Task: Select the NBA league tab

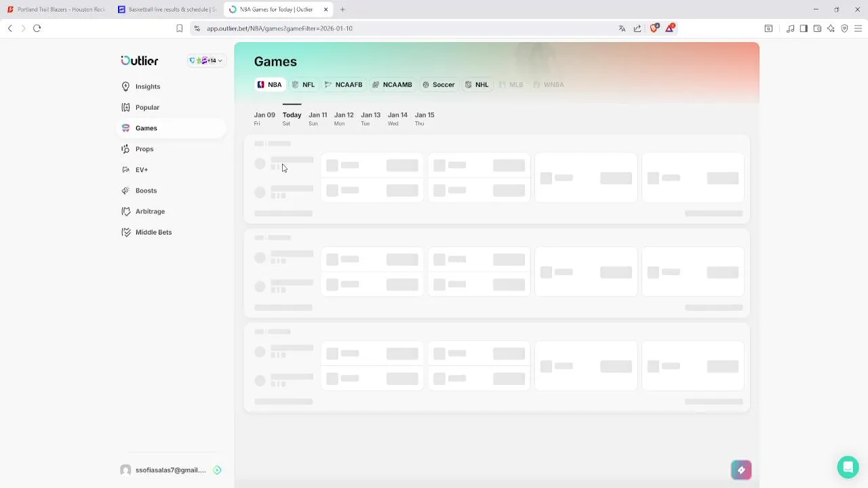Action: (x=269, y=85)
